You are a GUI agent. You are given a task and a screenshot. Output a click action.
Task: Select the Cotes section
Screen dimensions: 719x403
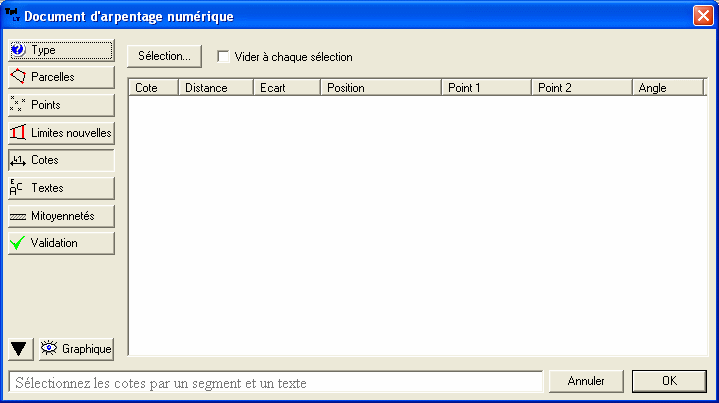(x=61, y=160)
